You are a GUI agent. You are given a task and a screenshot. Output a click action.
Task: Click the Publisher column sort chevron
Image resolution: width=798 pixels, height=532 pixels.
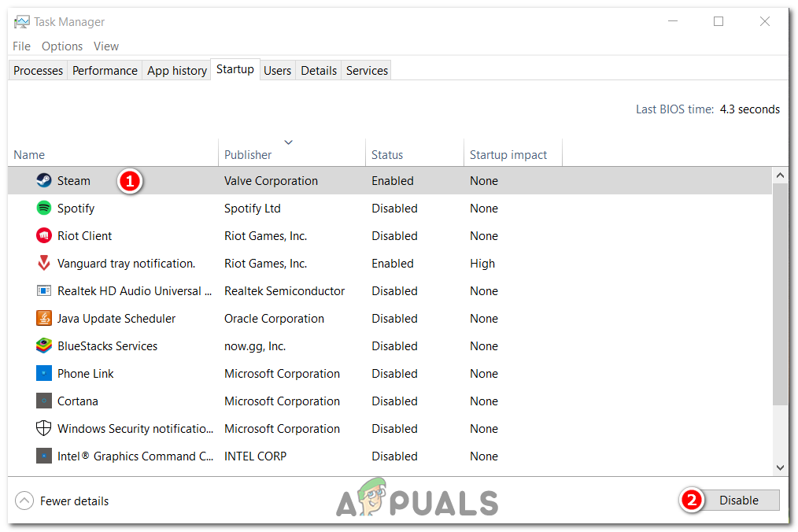pyautogui.click(x=289, y=142)
